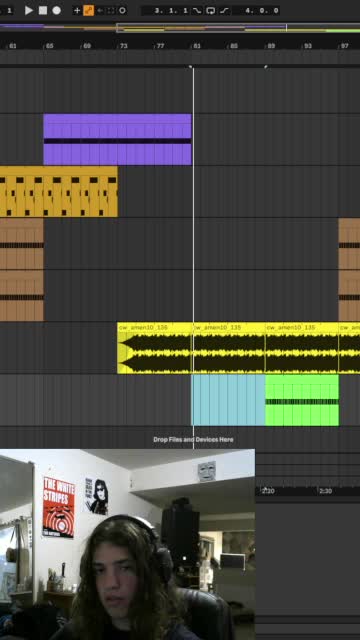
Task: Toggle the Punch-Out switch
Action: point(224,11)
